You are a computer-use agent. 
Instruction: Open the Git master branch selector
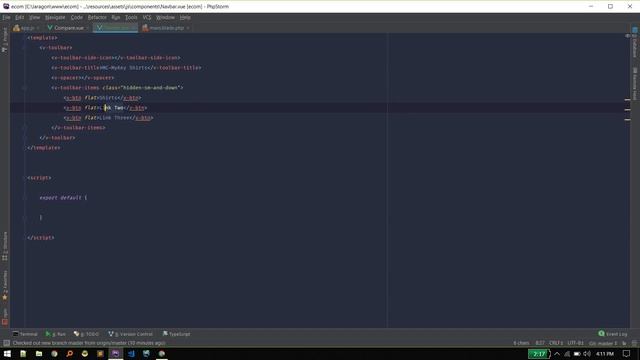click(x=603, y=343)
